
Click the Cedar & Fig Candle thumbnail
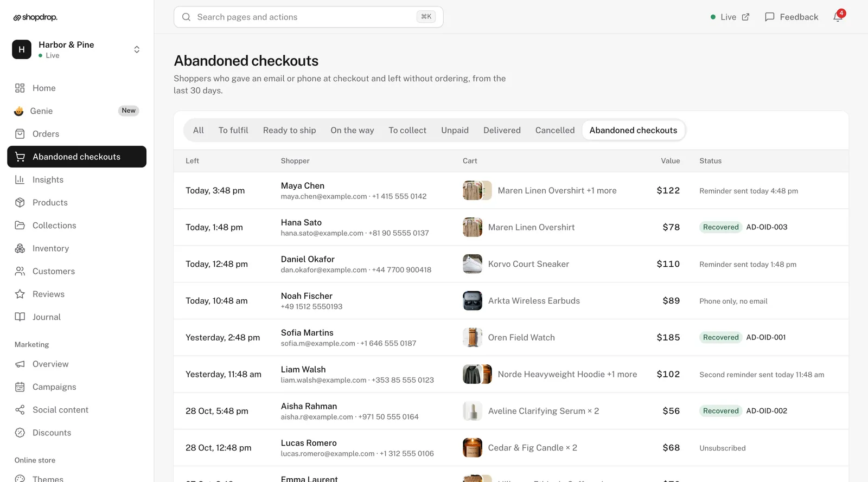point(472,448)
